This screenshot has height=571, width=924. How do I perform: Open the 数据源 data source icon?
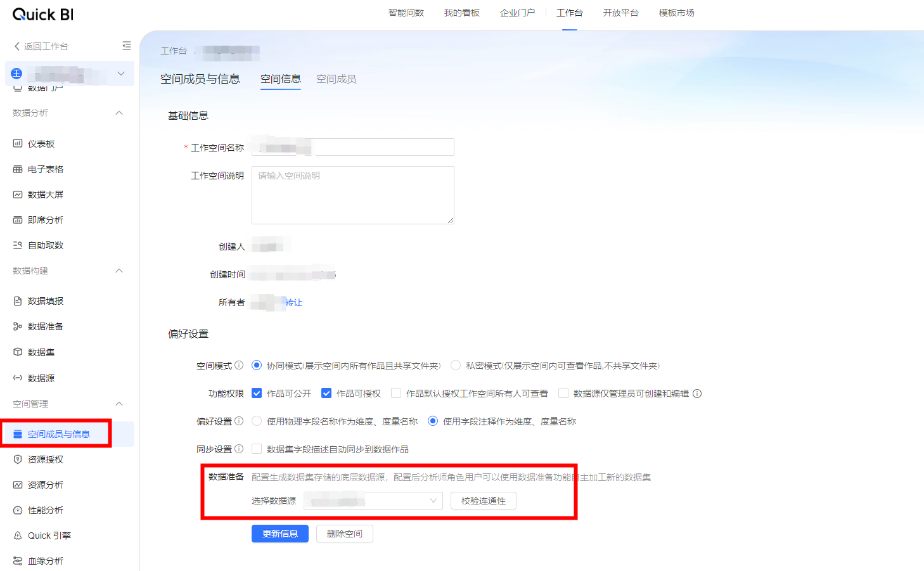pos(18,378)
